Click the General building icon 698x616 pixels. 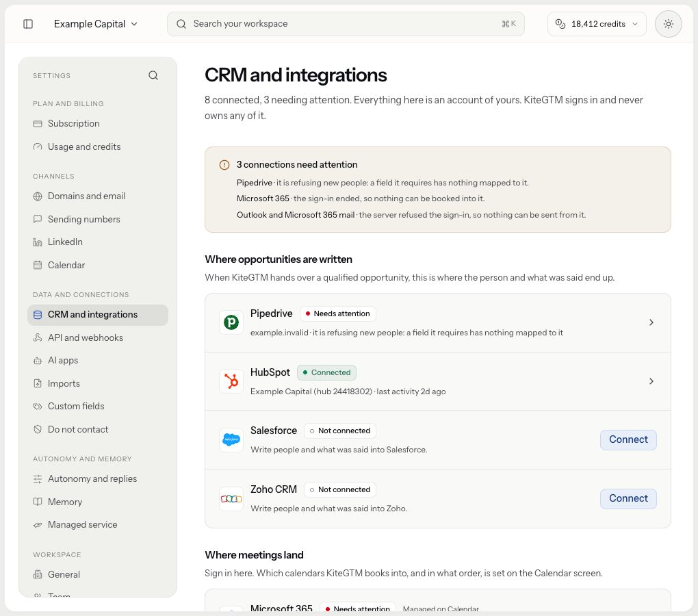38,575
